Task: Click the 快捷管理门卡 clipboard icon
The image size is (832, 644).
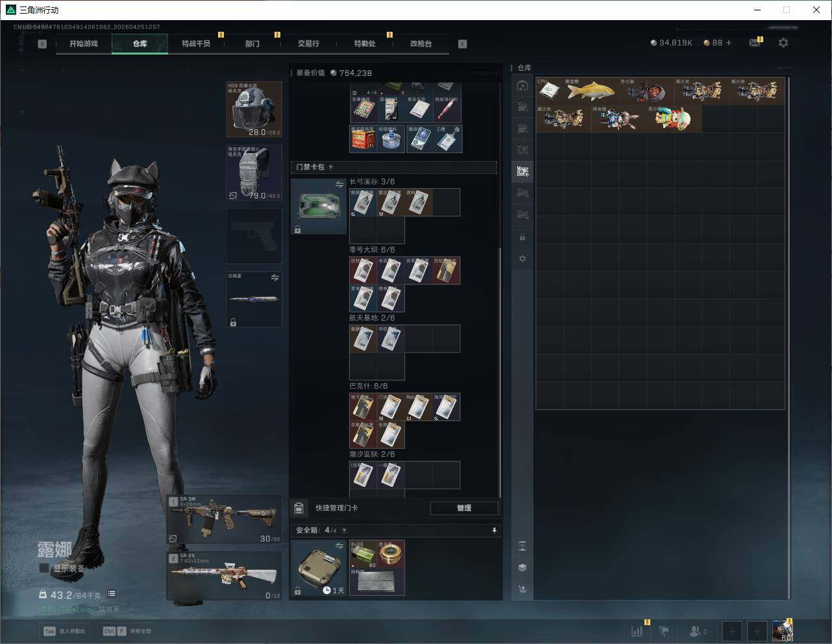Action: 299,508
